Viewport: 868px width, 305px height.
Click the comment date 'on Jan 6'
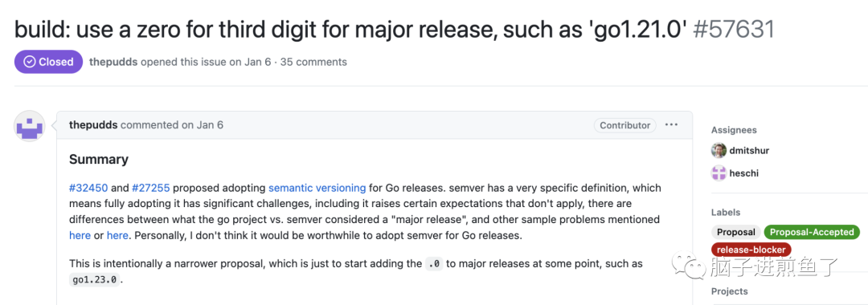point(203,125)
